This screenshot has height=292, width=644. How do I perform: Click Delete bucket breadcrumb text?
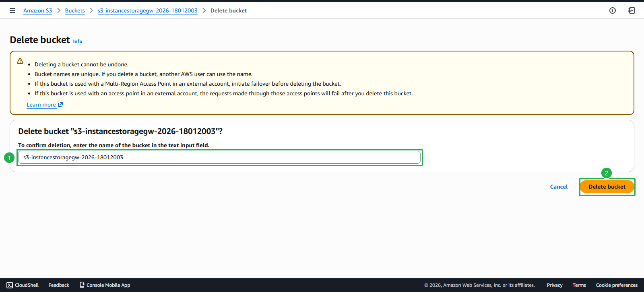tap(229, 10)
